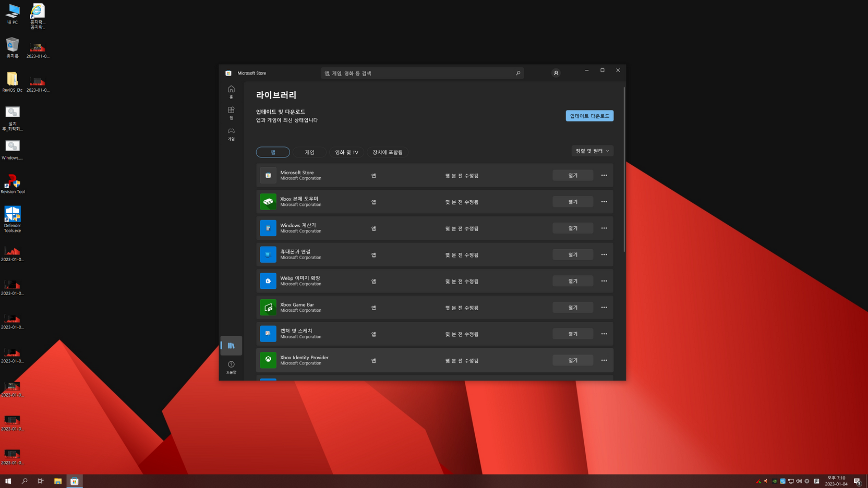The height and width of the screenshot is (488, 868).
Task: Expand the 정렬 및 필터 dropdown
Action: (x=592, y=151)
